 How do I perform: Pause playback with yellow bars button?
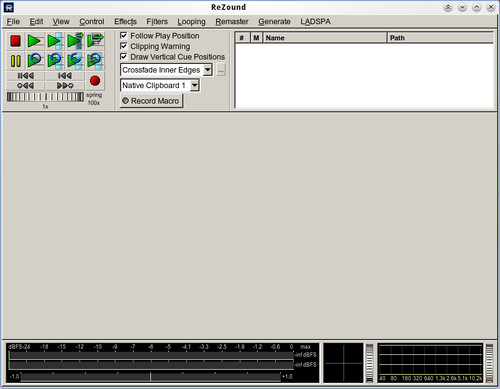click(x=15, y=61)
